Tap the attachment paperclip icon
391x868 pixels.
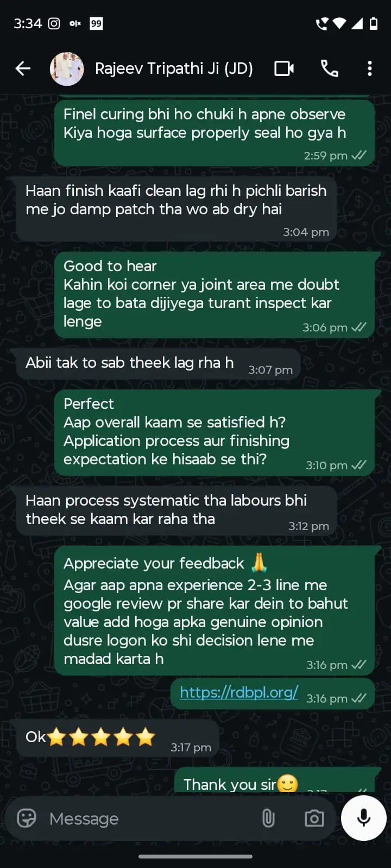coord(268,818)
